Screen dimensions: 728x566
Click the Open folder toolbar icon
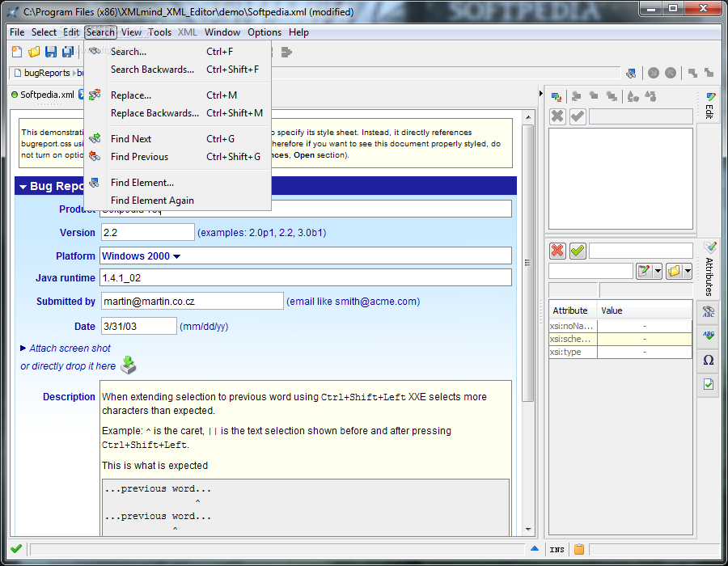(34, 52)
